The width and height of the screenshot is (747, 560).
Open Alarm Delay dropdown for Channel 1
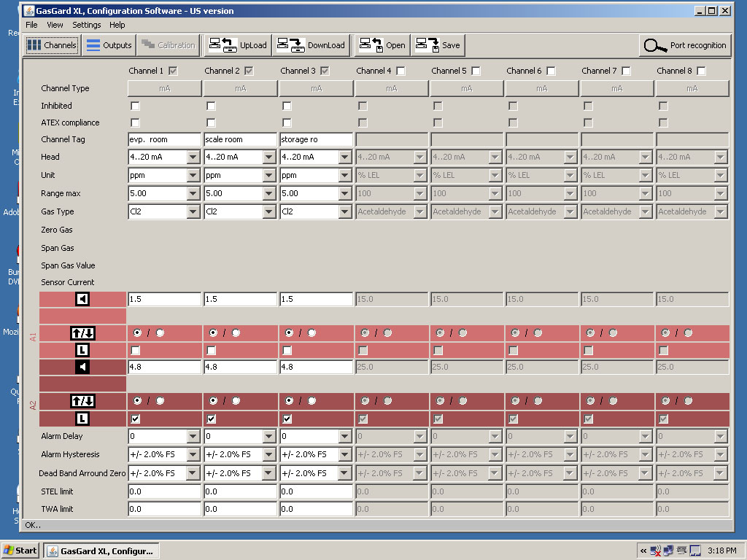193,436
